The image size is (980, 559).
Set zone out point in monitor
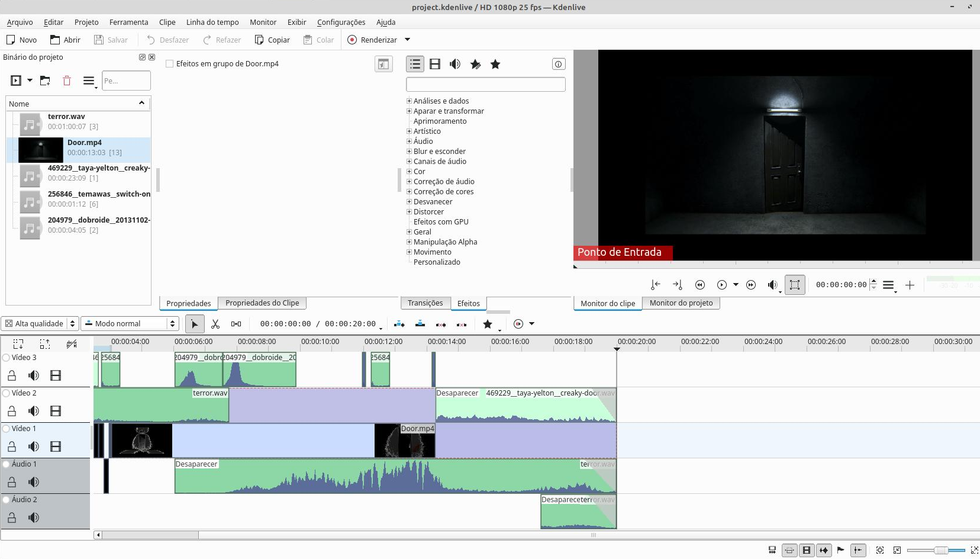point(678,285)
